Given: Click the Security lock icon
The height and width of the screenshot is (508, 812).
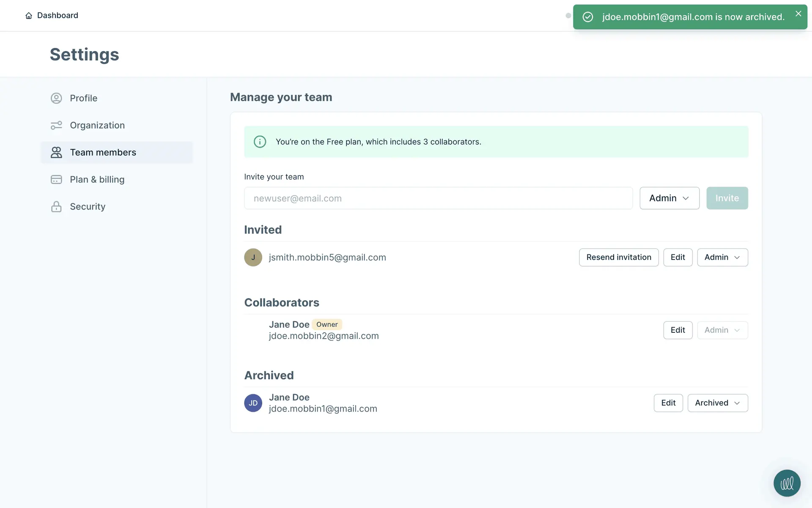Looking at the screenshot, I should point(56,207).
